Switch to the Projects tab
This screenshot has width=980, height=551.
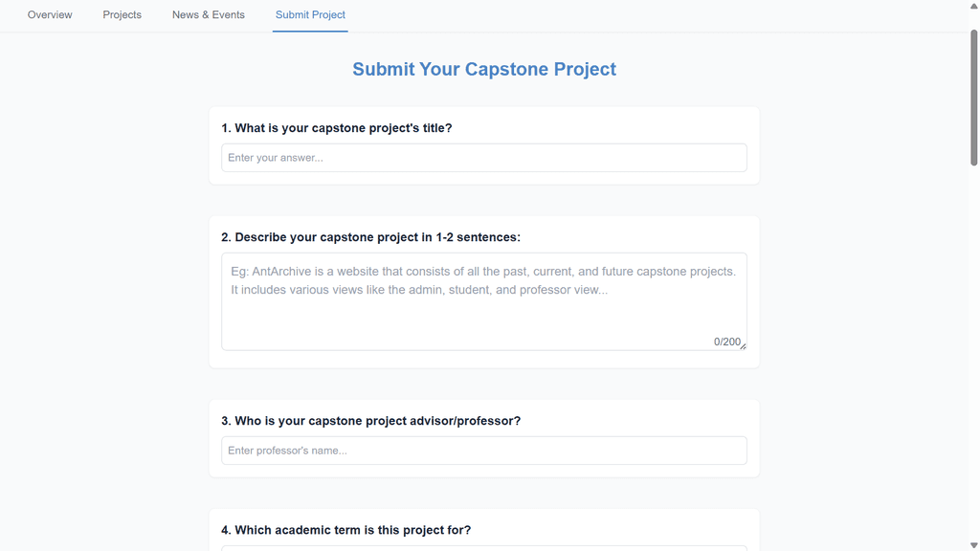[122, 15]
